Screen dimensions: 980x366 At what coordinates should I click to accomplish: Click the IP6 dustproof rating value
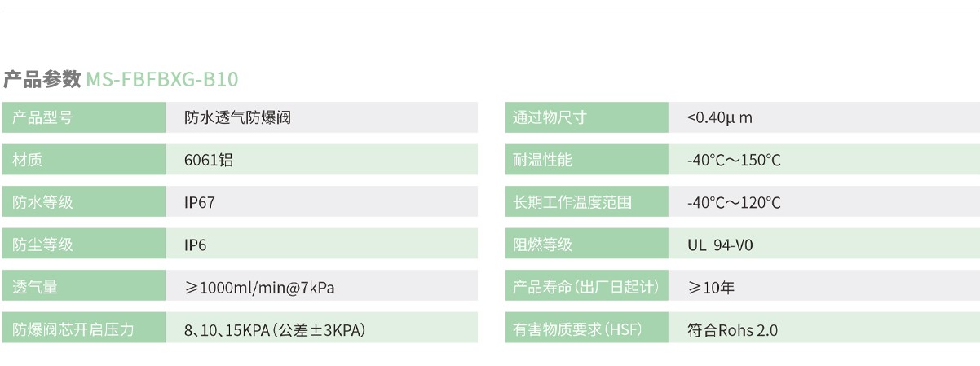[x=196, y=245]
